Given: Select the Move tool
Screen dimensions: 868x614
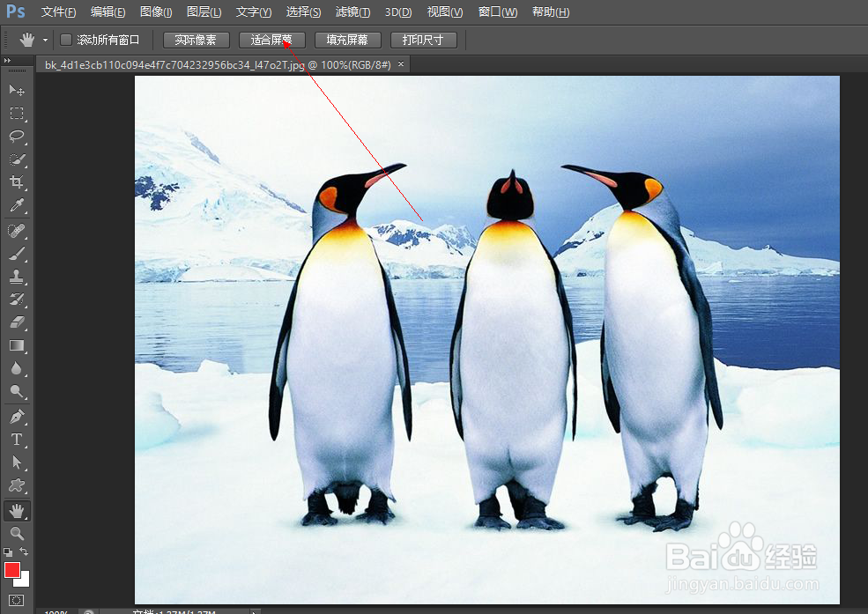Looking at the screenshot, I should pos(17,90).
